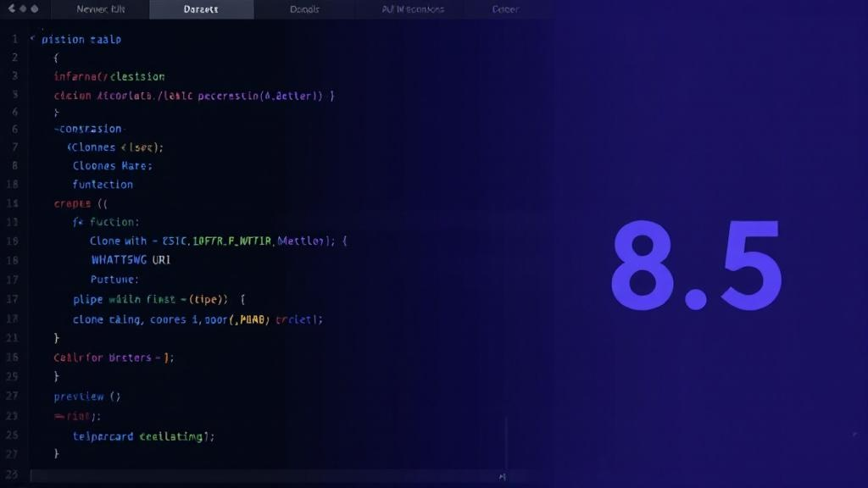Switch to the "Donals" tab
The image size is (868, 488).
(304, 9)
